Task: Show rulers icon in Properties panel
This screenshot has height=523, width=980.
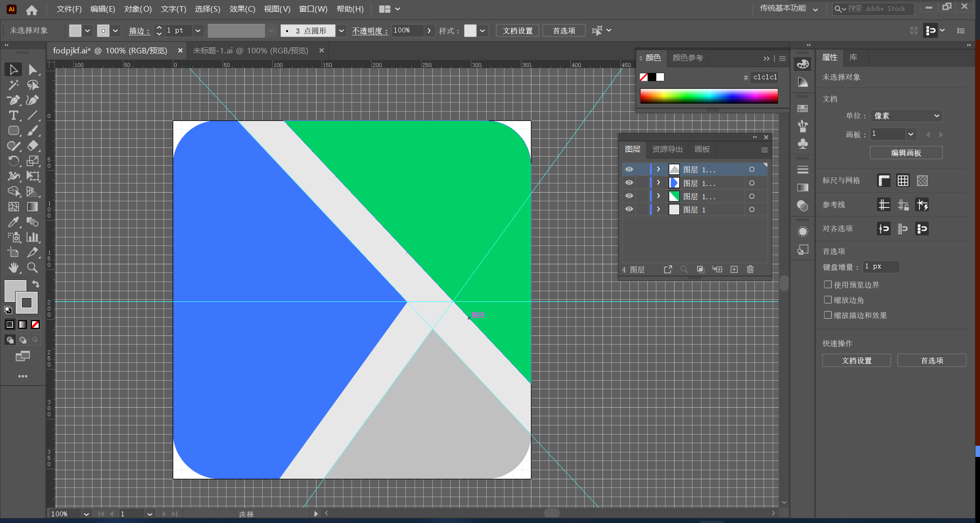Action: 884,180
